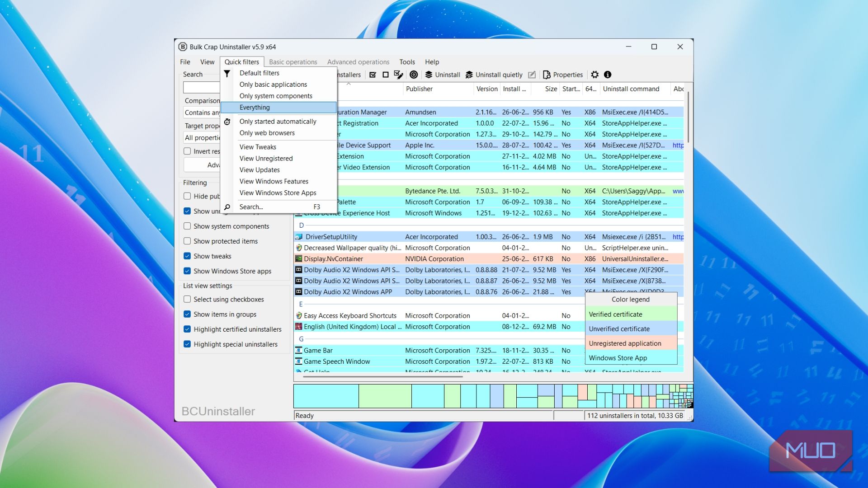Enable Show protected items checkbox
The height and width of the screenshot is (488, 868).
[187, 241]
